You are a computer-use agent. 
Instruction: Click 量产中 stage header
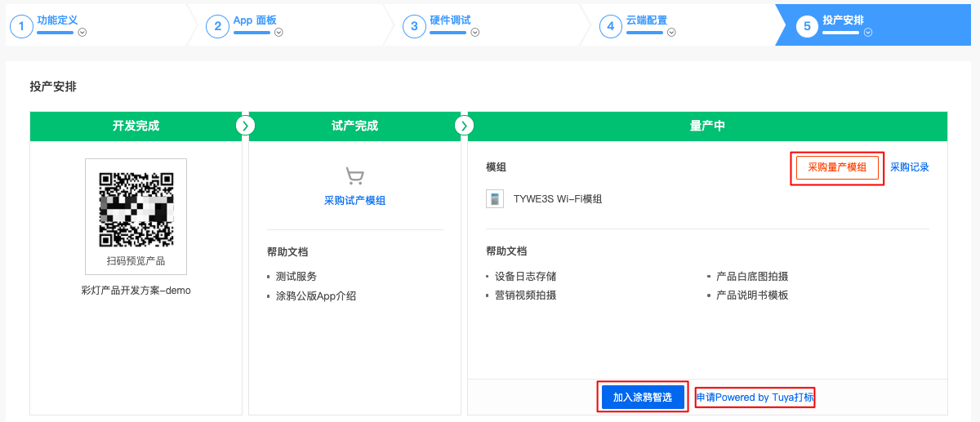(x=707, y=126)
